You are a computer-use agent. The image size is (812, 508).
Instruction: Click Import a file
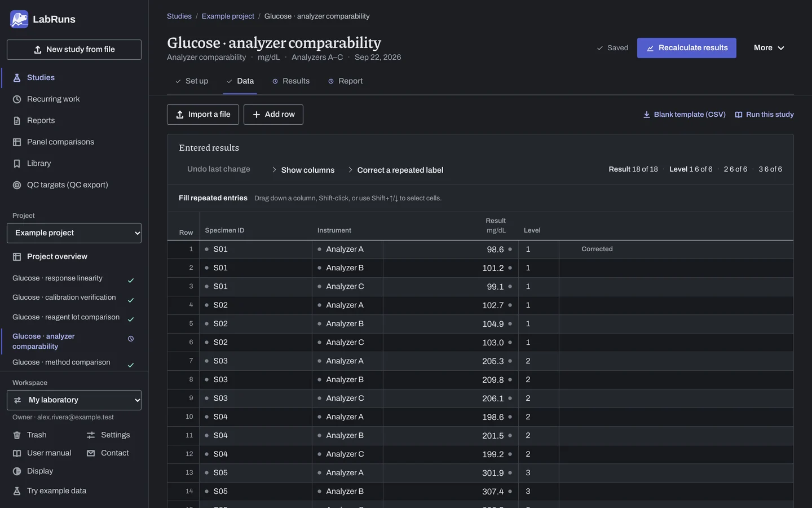coord(203,115)
